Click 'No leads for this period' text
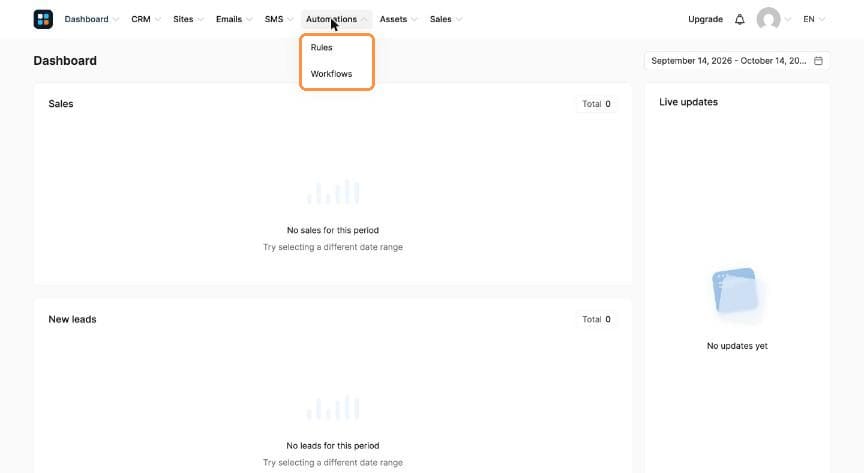The height and width of the screenshot is (473, 864). point(333,445)
